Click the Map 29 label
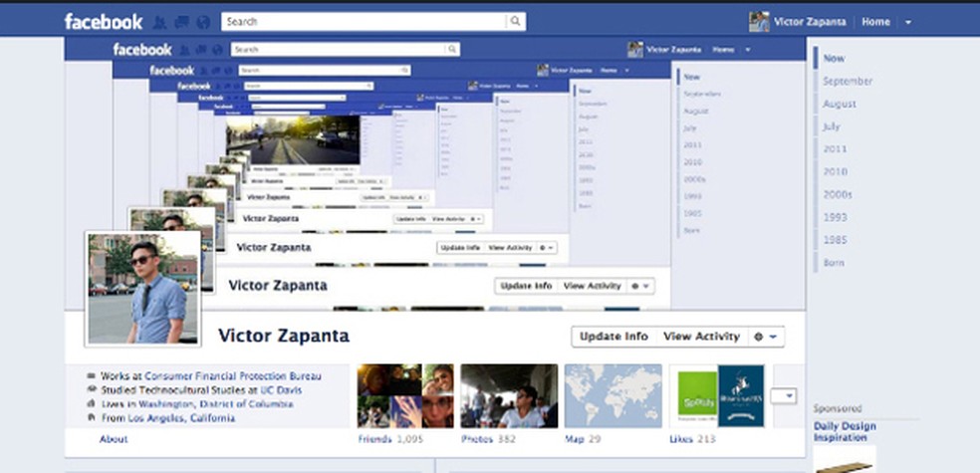This screenshot has width=980, height=473. pos(583,439)
